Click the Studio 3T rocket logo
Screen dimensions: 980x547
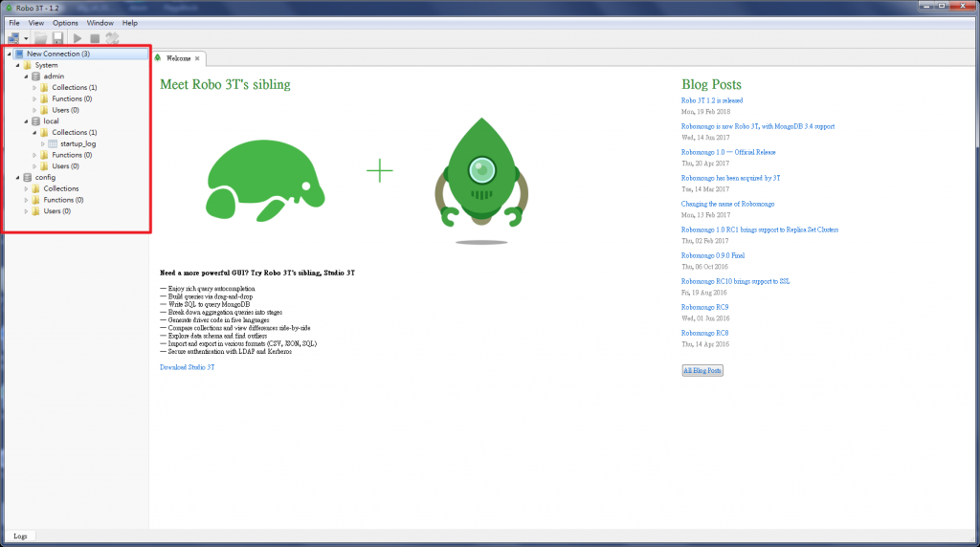481,180
